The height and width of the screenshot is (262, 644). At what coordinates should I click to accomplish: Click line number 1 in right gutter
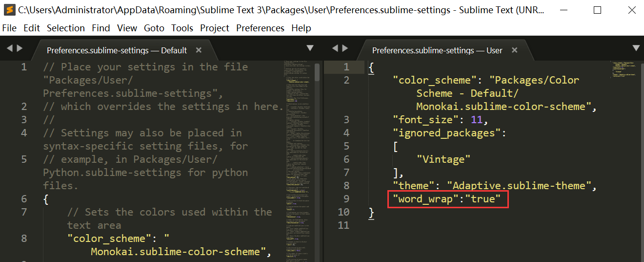point(346,67)
